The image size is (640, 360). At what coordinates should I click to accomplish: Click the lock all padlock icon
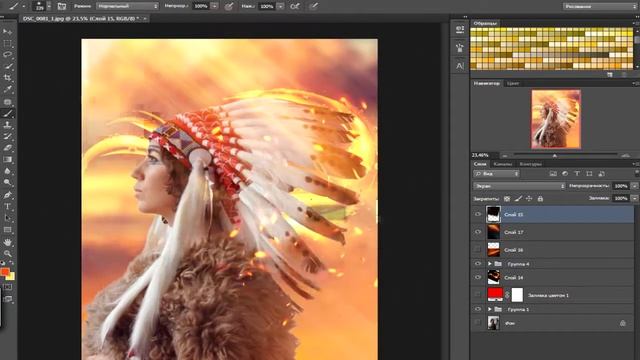click(540, 199)
